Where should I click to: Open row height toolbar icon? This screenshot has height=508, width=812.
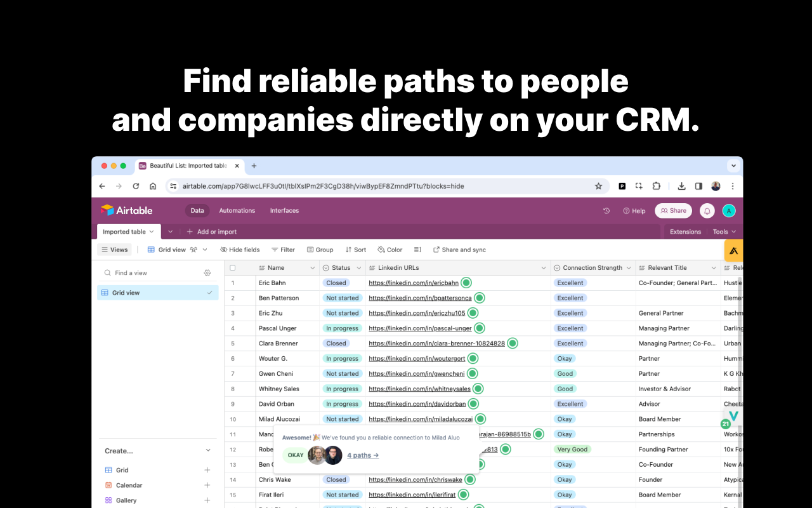coord(417,250)
